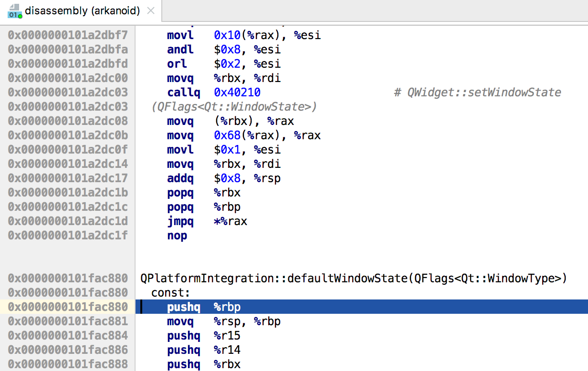The image size is (588, 371).
Task: Click gutter address 0x0000000101a2dbf7
Action: pyautogui.click(x=68, y=35)
